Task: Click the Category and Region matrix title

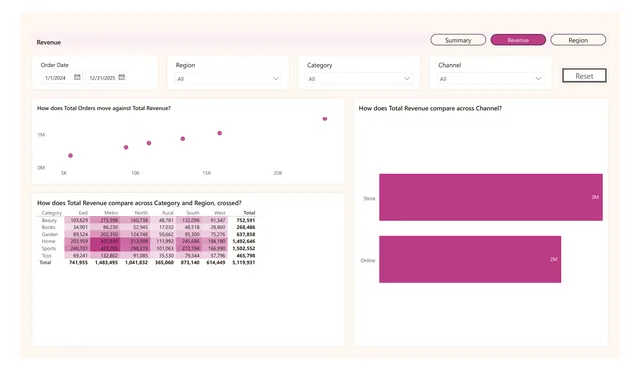Action: (139, 203)
